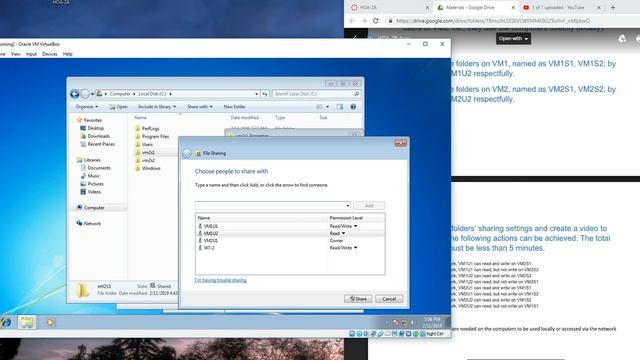Go back in the File Sharing wizard

pos(187,153)
